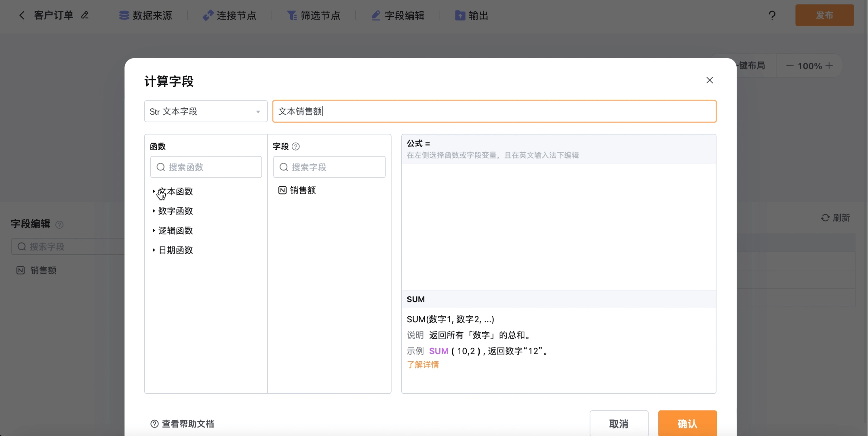
Task: Click the 100% zoom level value
Action: click(810, 66)
